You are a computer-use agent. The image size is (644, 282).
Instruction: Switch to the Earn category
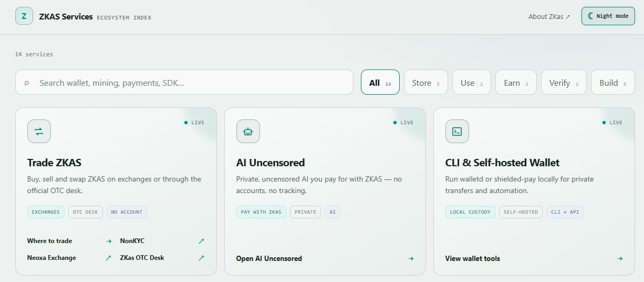click(516, 83)
